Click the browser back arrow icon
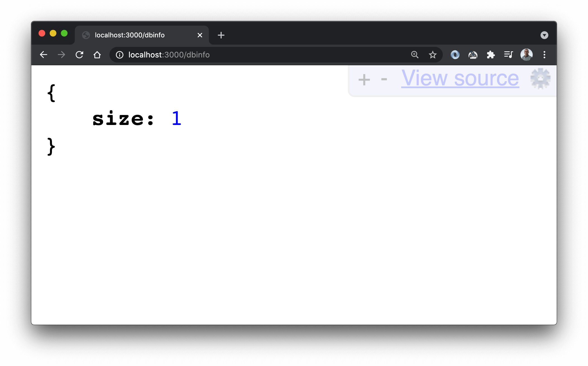Image resolution: width=588 pixels, height=366 pixels. [x=44, y=54]
